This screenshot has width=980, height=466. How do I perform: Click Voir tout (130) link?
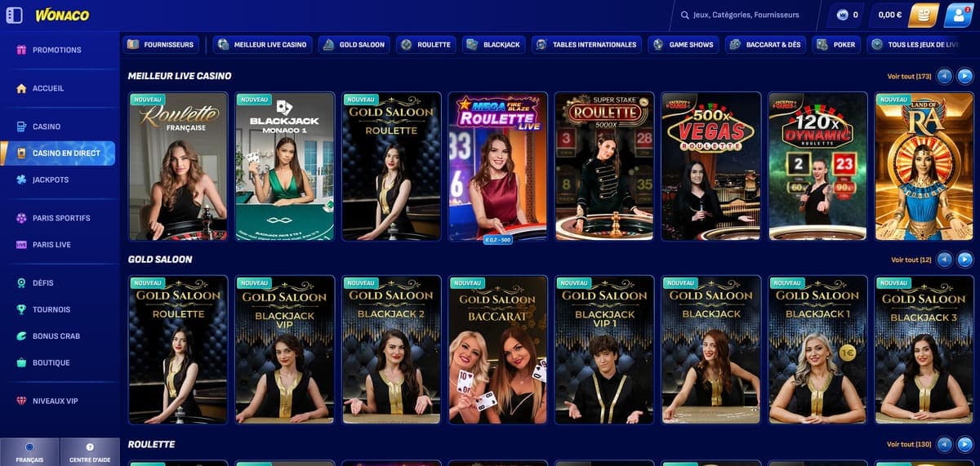pyautogui.click(x=909, y=445)
